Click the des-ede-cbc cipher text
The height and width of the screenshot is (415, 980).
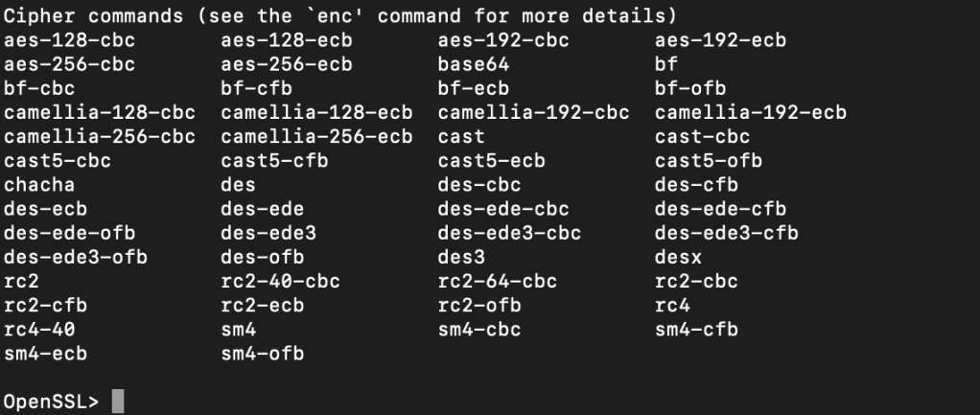tap(503, 209)
